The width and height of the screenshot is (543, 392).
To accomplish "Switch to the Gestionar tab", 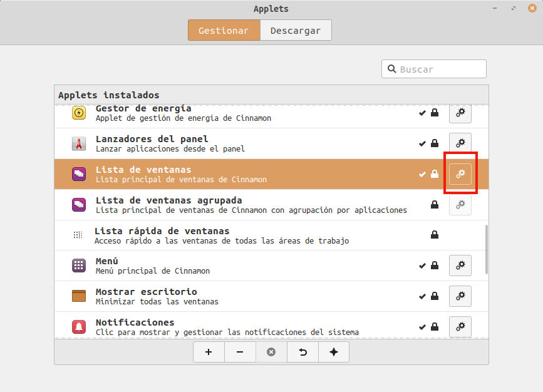I will pyautogui.click(x=224, y=31).
